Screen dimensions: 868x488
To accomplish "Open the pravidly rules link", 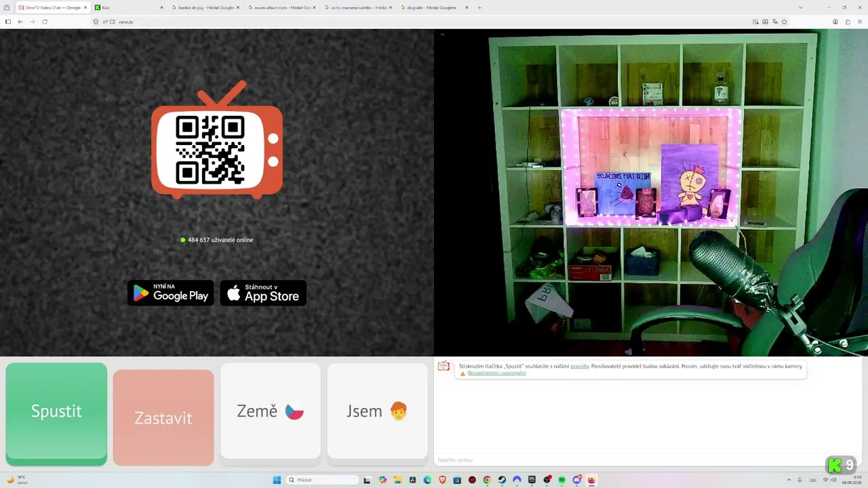I will point(580,366).
